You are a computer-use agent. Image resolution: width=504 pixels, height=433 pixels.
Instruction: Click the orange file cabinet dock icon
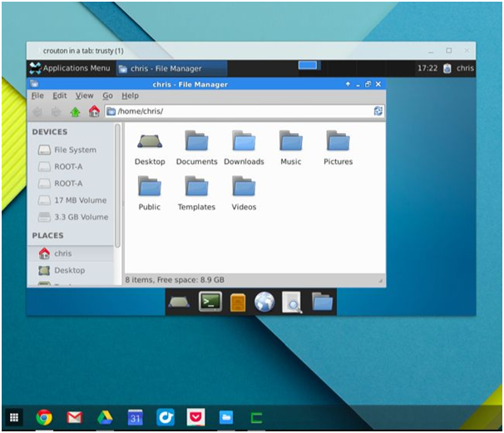point(237,303)
